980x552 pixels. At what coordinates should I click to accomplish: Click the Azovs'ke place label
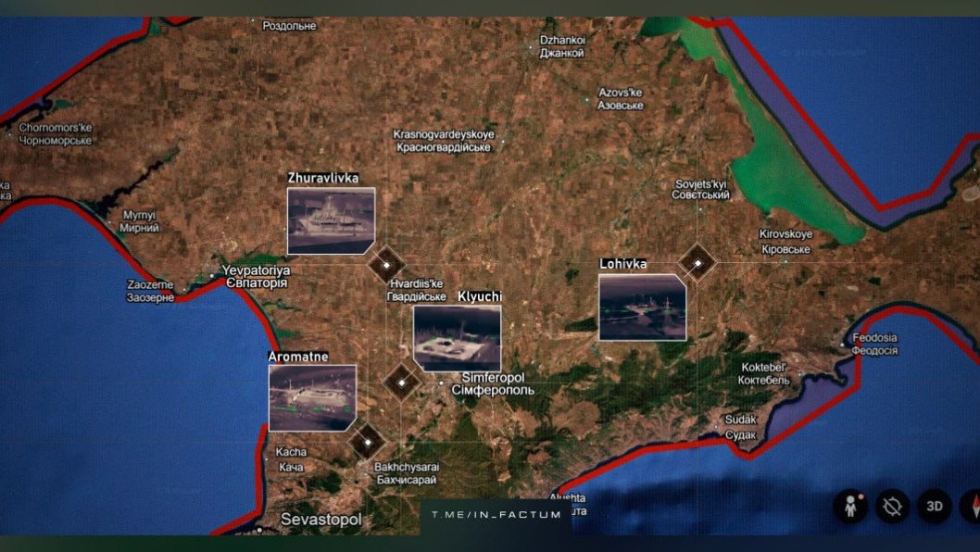point(620,99)
